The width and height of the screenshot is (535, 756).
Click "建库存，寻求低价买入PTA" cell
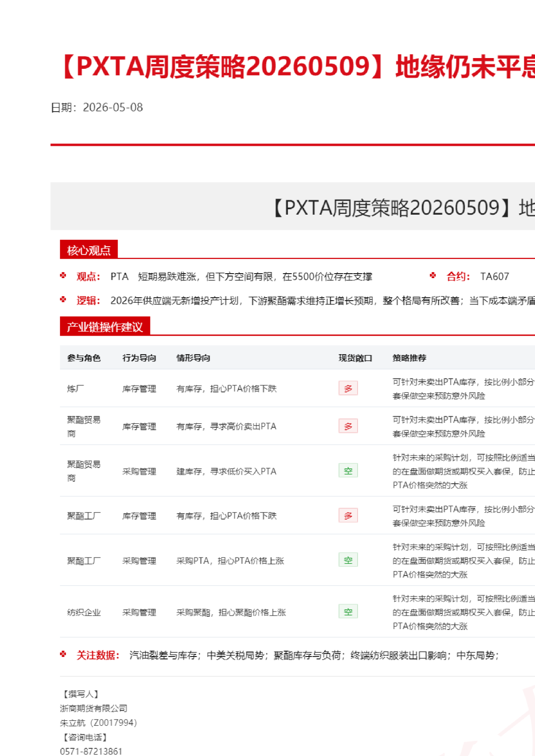click(227, 472)
